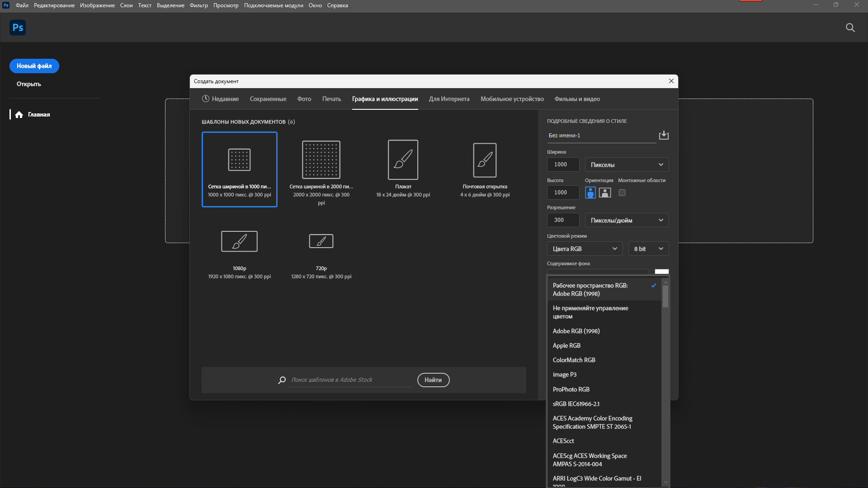Click the white background color swatch
Screen dimensions: 868x488
click(x=662, y=272)
